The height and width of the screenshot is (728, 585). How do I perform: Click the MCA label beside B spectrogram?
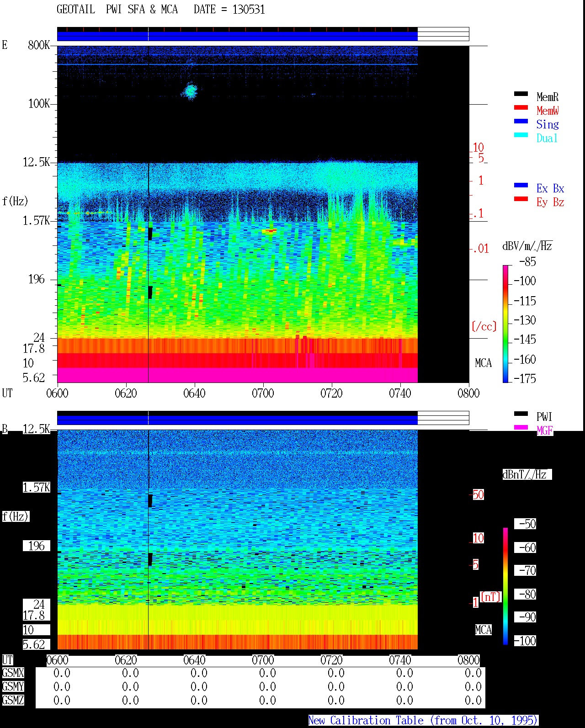483,630
